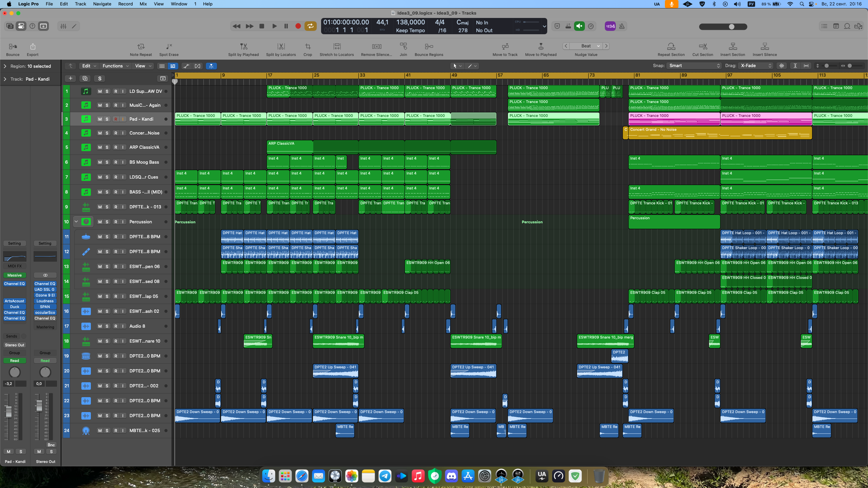
Task: Click the Record transport button
Action: pyautogui.click(x=298, y=26)
